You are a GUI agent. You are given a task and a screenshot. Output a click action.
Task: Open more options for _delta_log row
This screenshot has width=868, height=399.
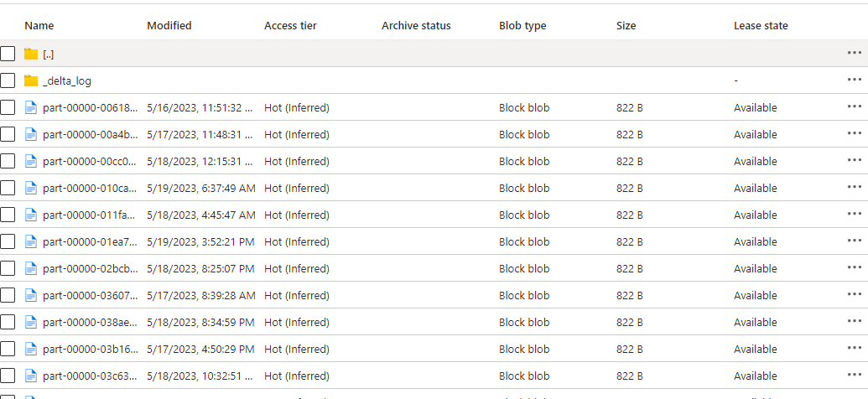tap(855, 80)
